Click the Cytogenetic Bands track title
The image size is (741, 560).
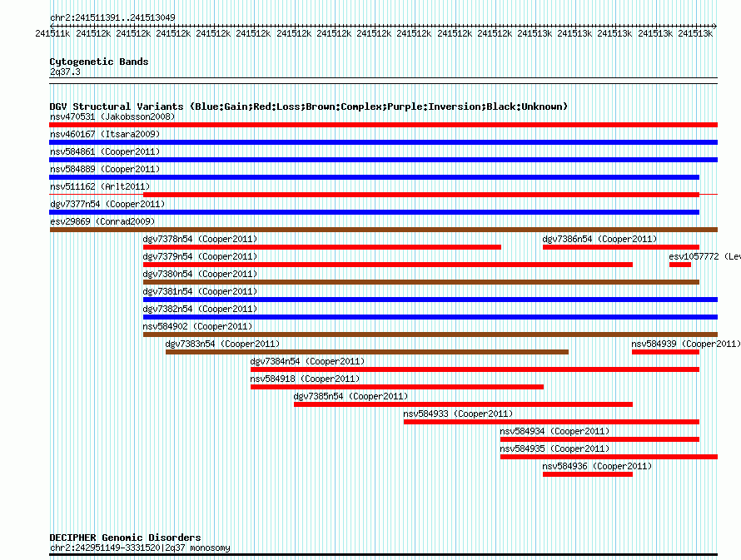point(99,62)
